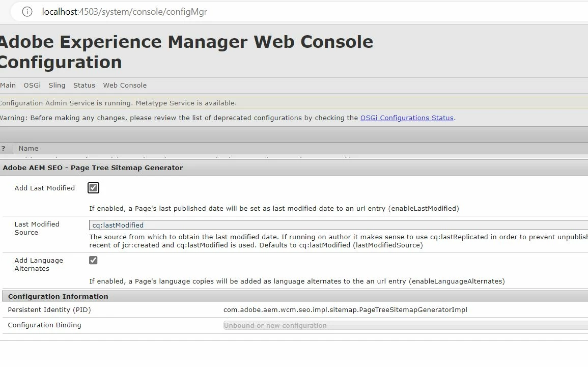Click the Configuration Binding field
The height and width of the screenshot is (367, 588).
click(405, 325)
